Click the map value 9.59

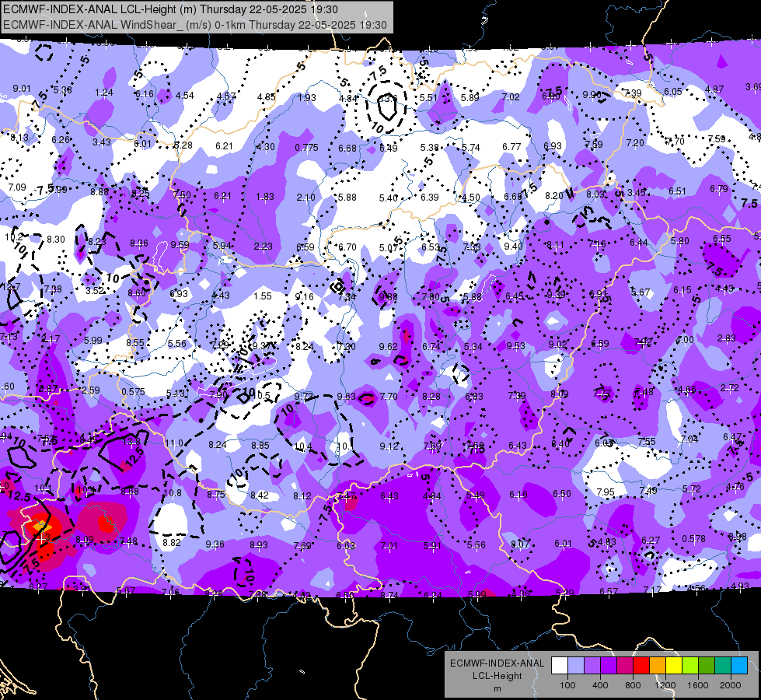[180, 244]
